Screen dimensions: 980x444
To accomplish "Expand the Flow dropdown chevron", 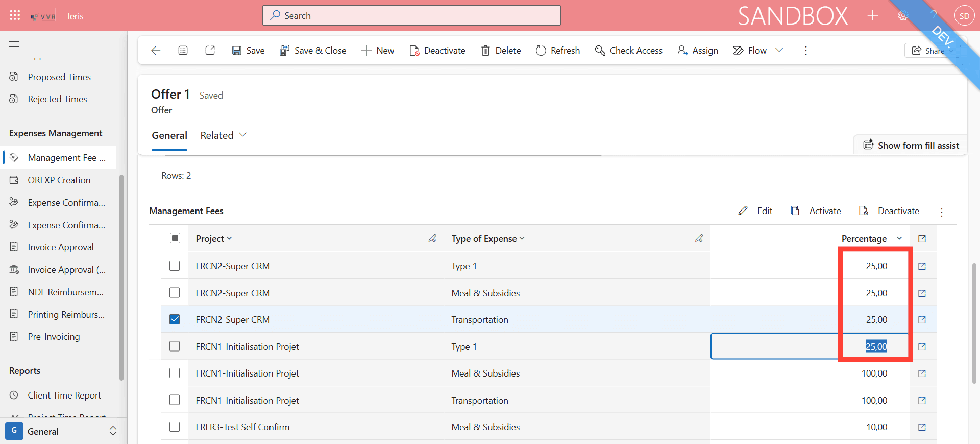I will [x=779, y=50].
